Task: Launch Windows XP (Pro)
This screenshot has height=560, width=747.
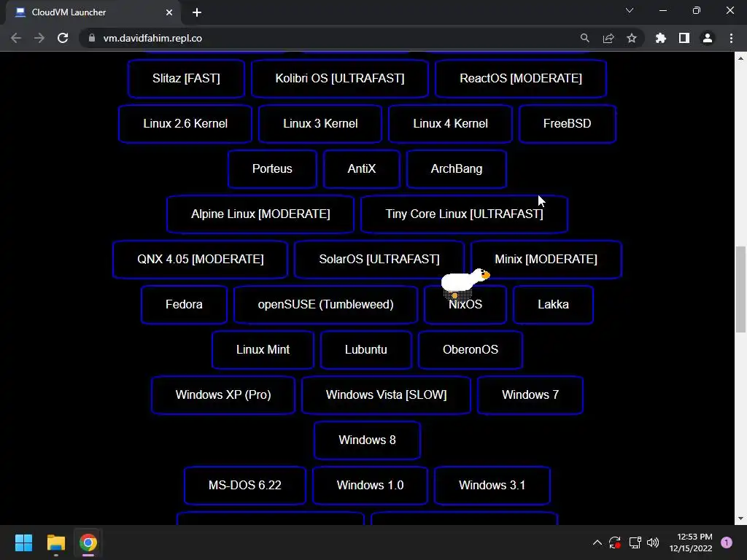Action: 223,395
